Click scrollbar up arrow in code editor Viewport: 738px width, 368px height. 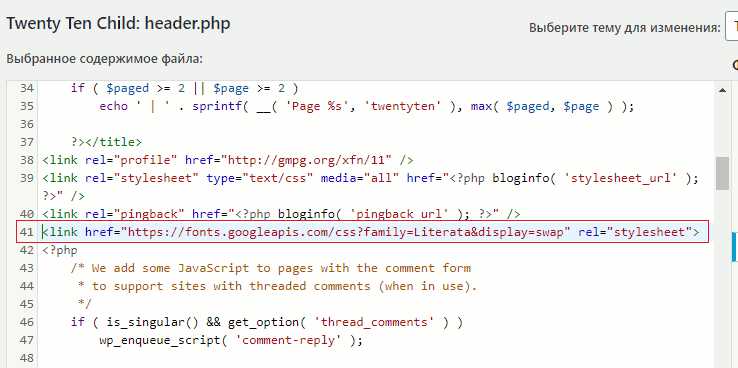(722, 90)
